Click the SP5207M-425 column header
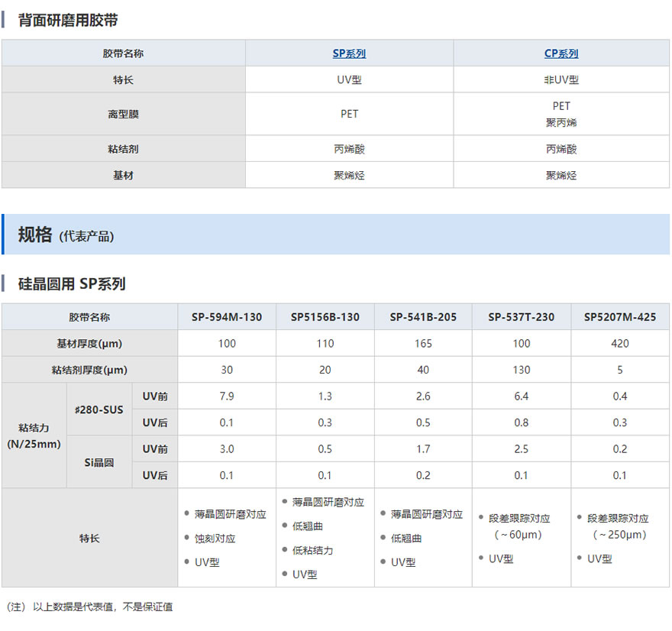672x631 pixels. (619, 317)
